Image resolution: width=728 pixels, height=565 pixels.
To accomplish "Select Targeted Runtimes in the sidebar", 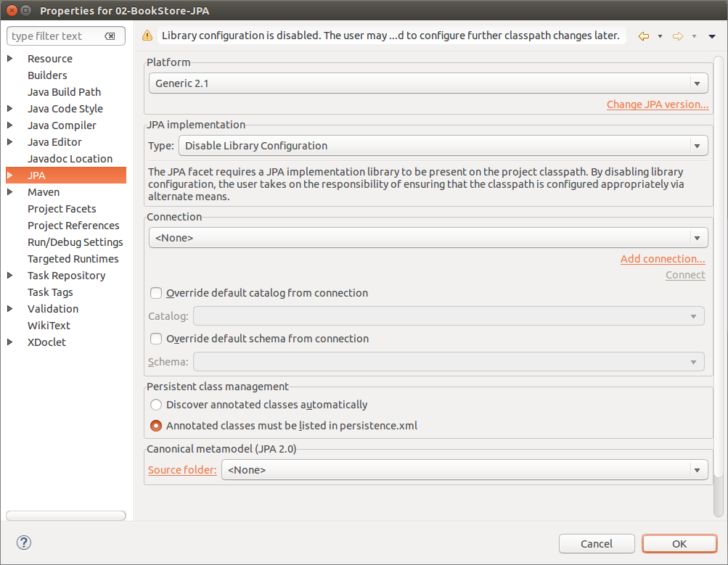I will [x=73, y=259].
